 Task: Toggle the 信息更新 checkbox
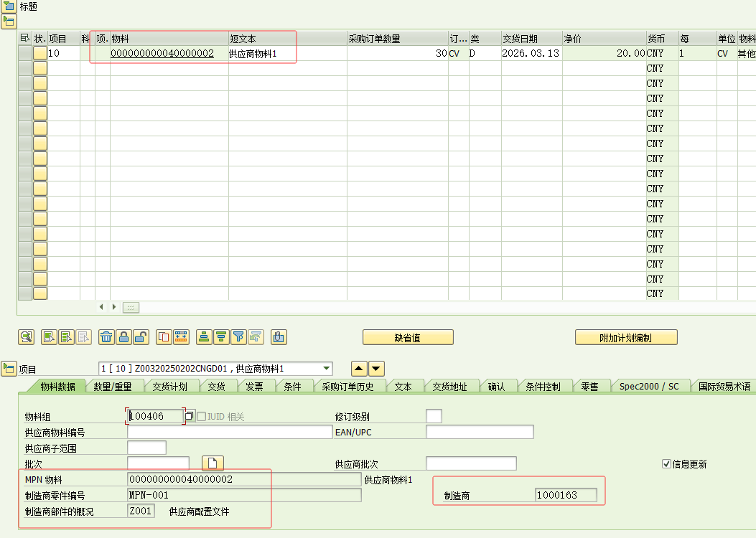click(666, 464)
